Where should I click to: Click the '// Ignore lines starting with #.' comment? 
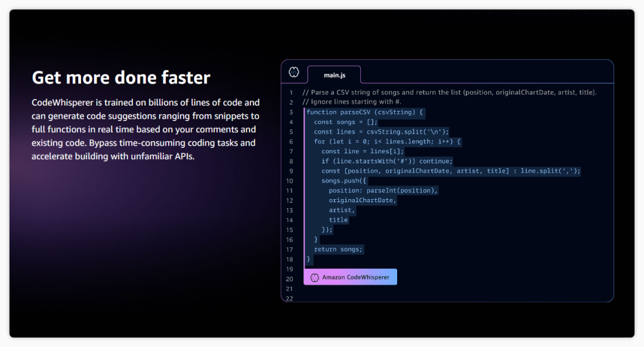(352, 102)
